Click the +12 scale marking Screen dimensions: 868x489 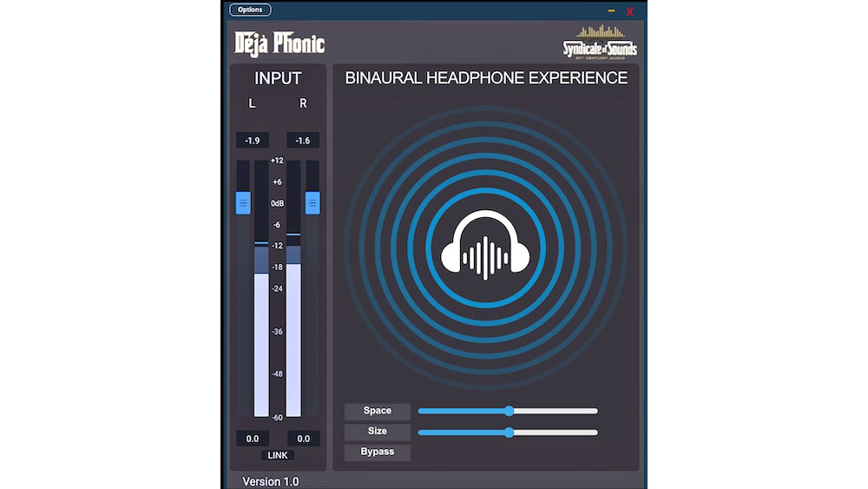click(x=278, y=161)
